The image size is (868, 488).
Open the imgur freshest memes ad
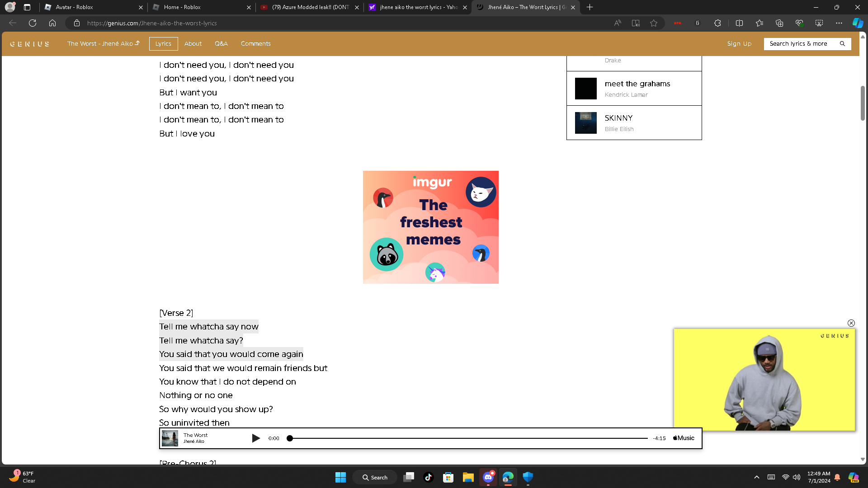431,227
